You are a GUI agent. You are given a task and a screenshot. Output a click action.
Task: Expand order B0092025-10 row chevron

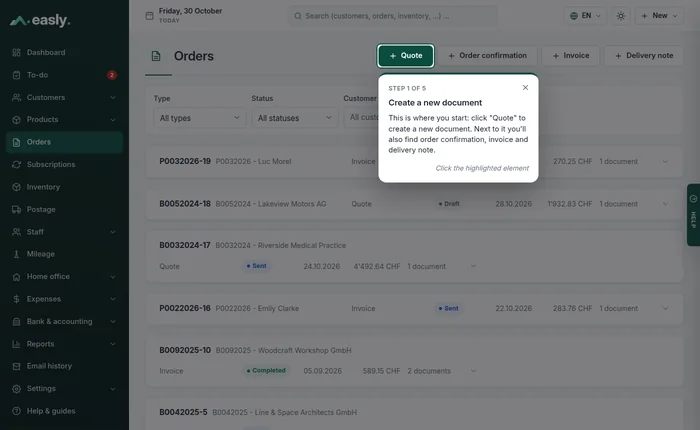pyautogui.click(x=473, y=371)
